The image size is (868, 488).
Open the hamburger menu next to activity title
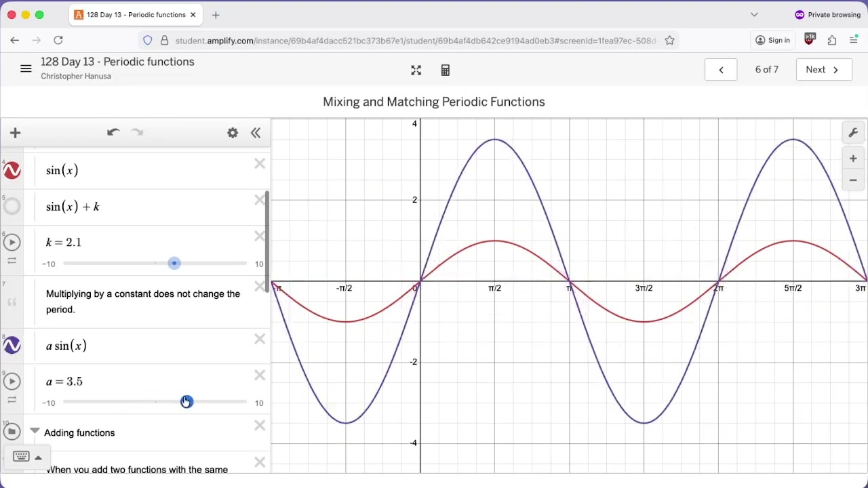pos(26,68)
